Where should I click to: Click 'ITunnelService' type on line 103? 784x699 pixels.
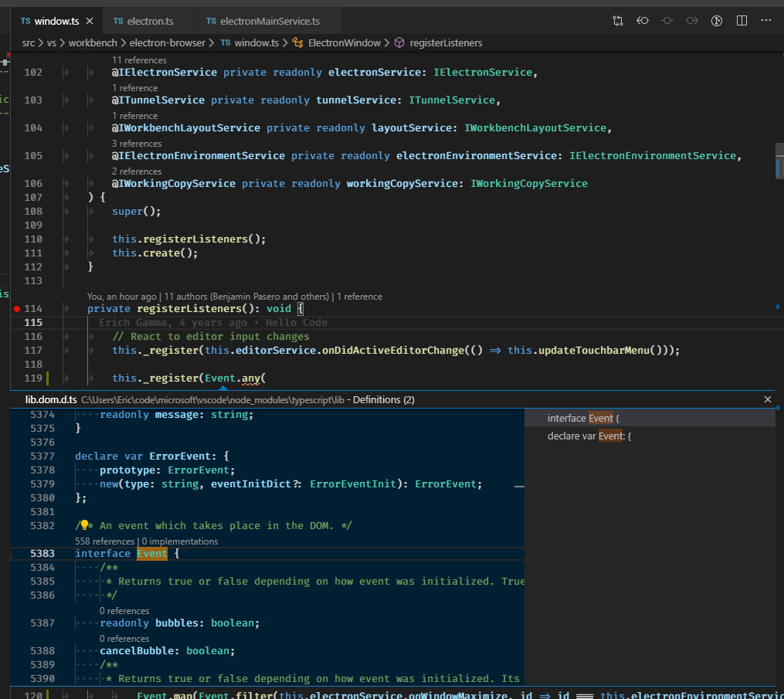(x=452, y=100)
